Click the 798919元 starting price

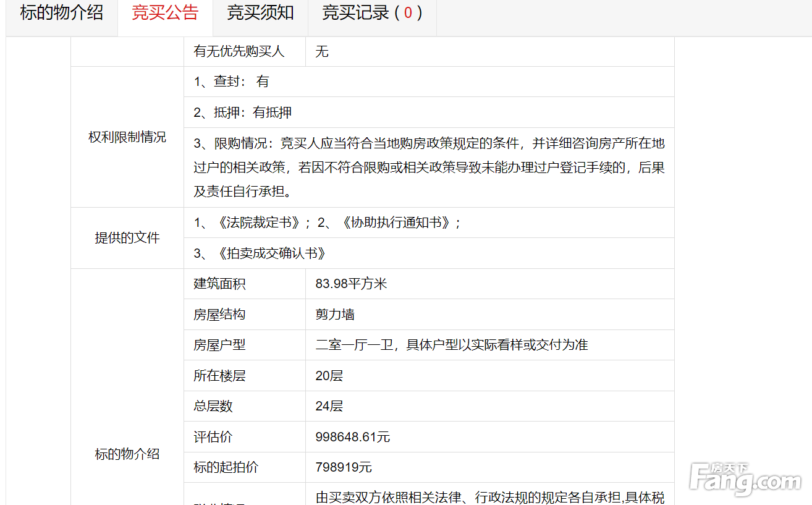pos(344,467)
